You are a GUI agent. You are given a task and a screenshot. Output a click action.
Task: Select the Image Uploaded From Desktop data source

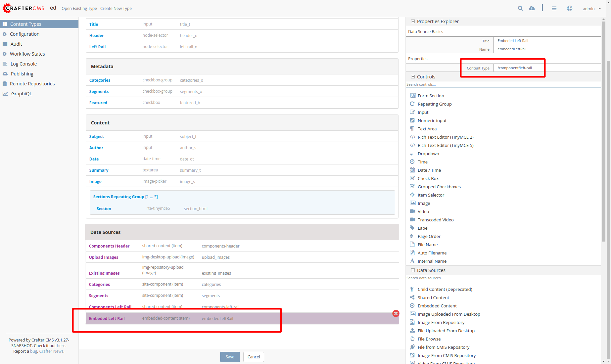click(x=449, y=314)
